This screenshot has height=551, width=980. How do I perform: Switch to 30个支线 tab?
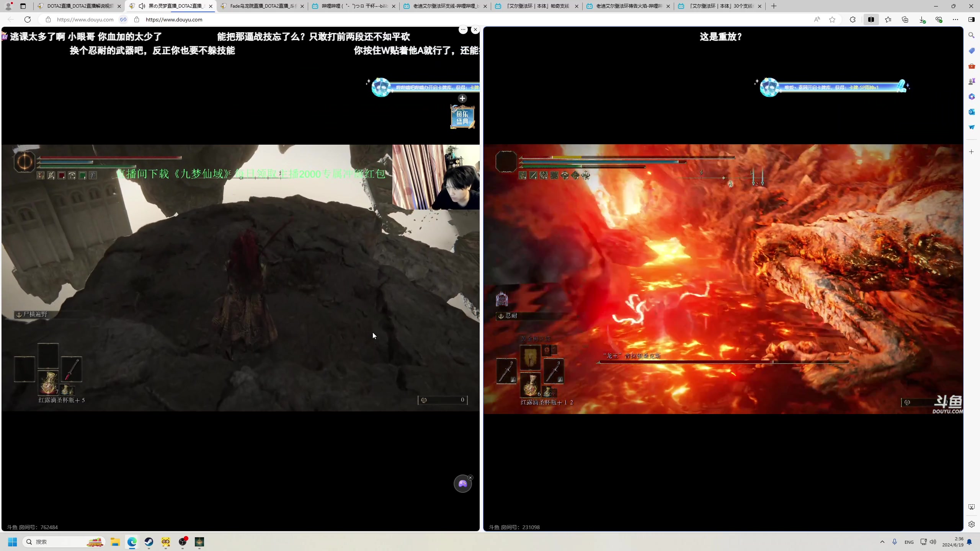(x=720, y=6)
